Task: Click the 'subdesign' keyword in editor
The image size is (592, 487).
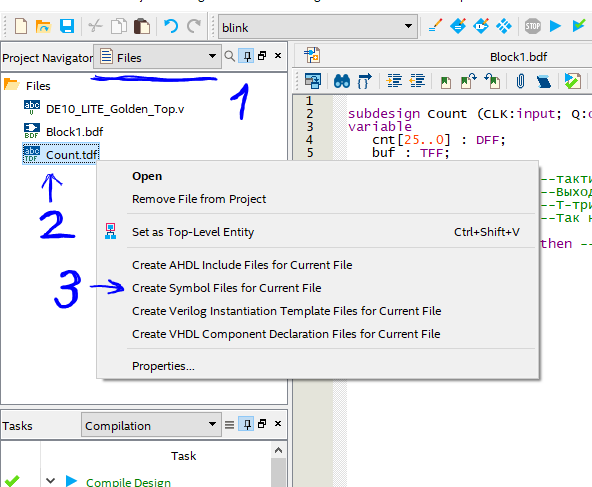Action: (x=384, y=113)
